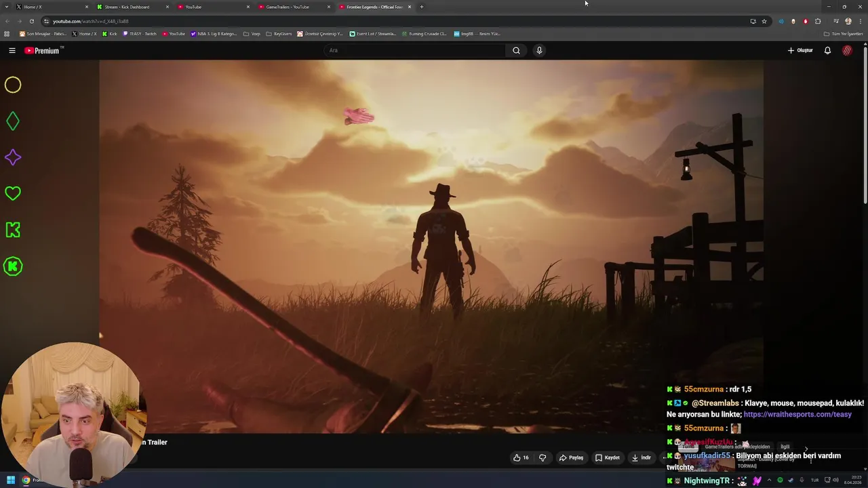
Task: Click the green heart overlay icon
Action: click(x=13, y=193)
